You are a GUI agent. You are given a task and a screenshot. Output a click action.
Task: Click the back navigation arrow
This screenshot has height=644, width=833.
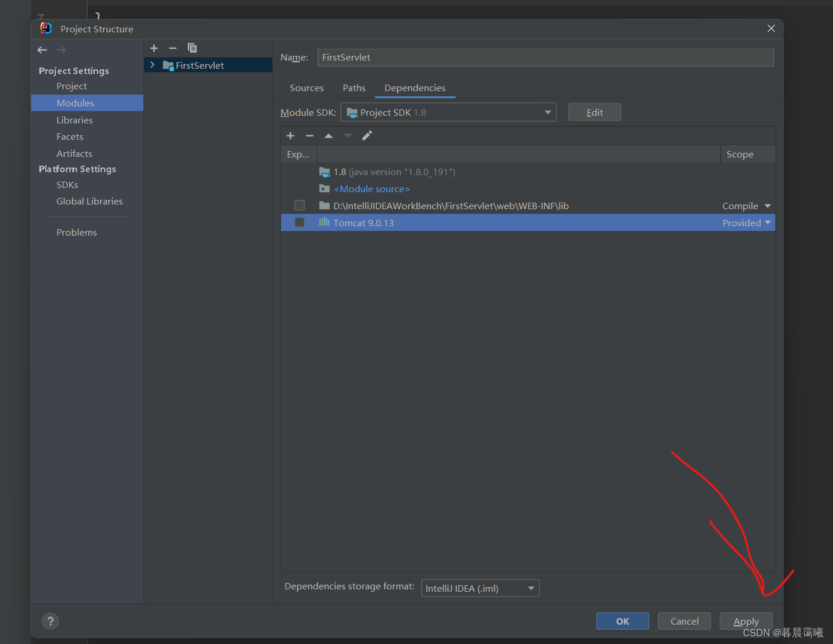click(42, 50)
